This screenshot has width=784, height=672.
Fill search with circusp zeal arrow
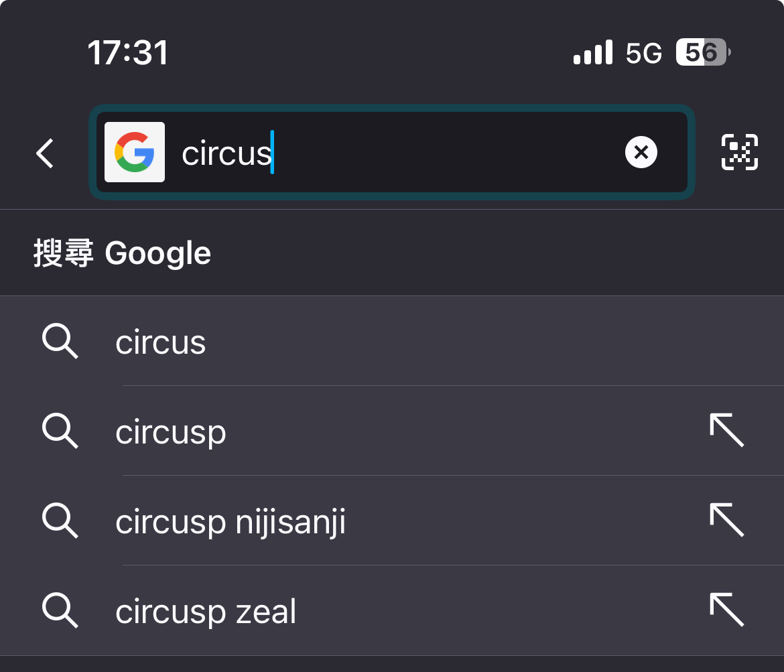coord(727,610)
